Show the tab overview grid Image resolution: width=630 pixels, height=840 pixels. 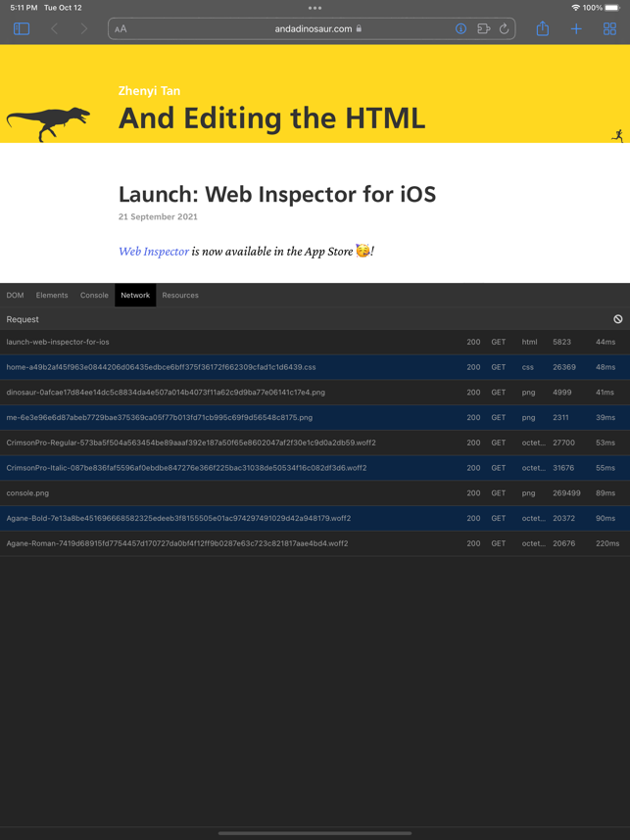click(609, 29)
